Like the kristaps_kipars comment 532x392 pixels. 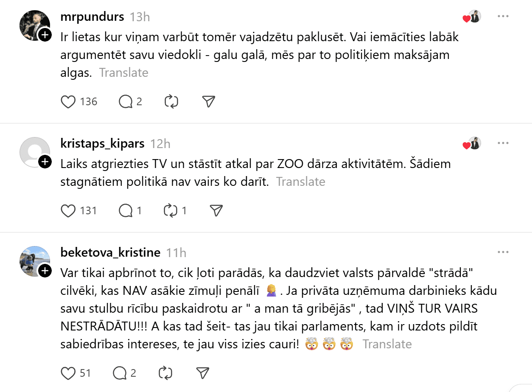pos(68,211)
